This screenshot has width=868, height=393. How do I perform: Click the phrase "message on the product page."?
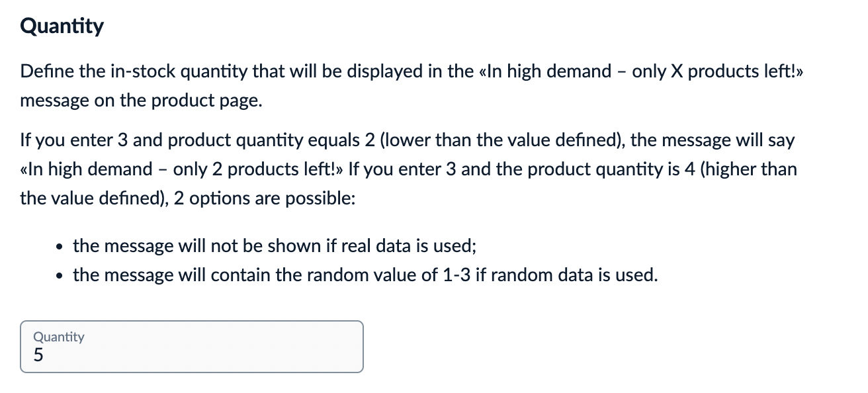point(141,101)
